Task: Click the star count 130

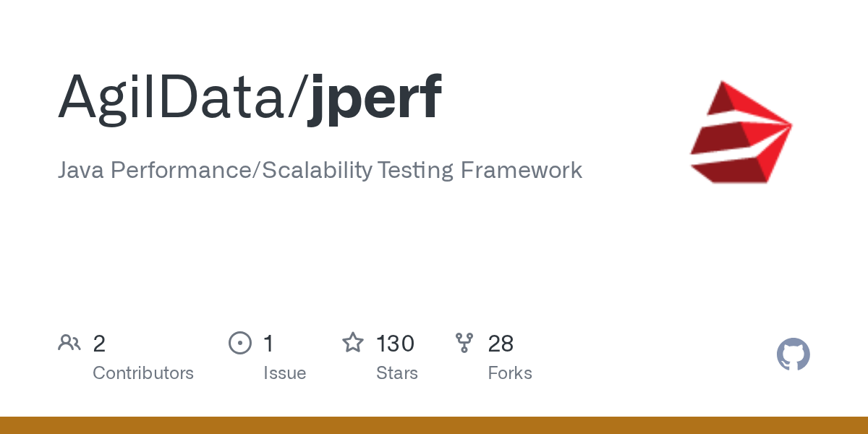Action: click(x=395, y=344)
